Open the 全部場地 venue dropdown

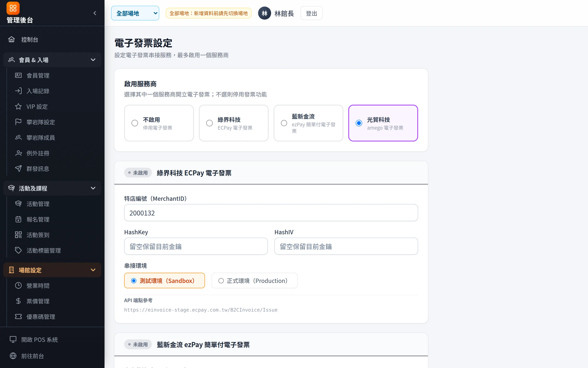click(x=135, y=13)
